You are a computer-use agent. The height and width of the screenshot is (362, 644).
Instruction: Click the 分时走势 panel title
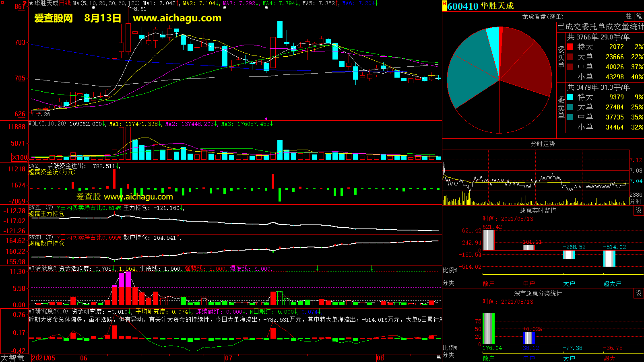click(543, 144)
